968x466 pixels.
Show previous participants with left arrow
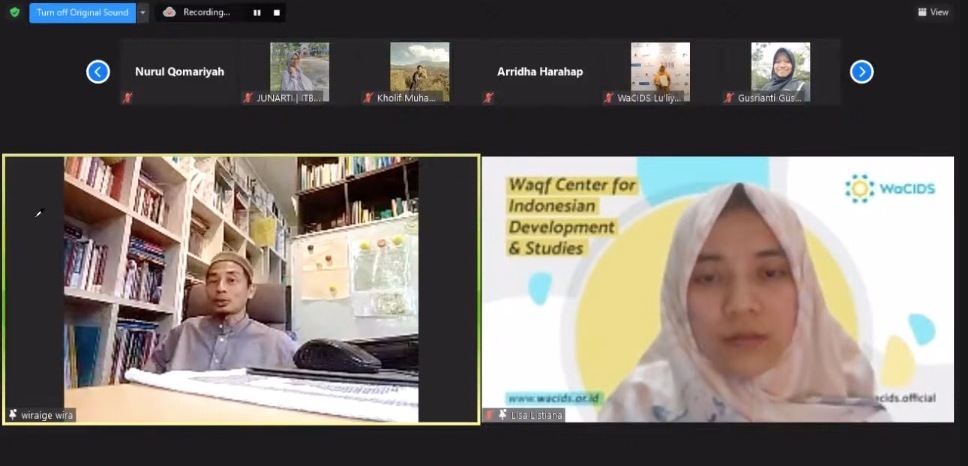pos(98,72)
